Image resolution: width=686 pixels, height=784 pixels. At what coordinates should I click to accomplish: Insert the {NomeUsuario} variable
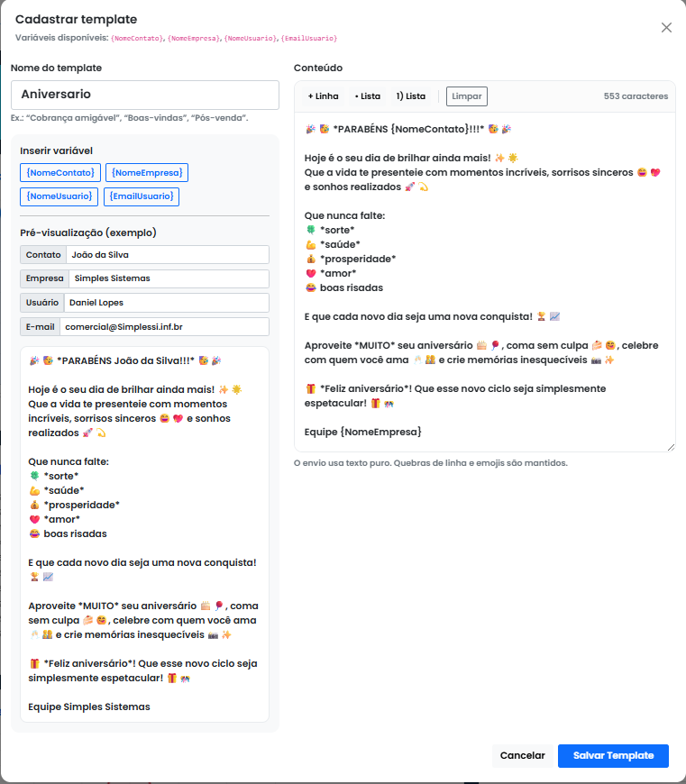tap(59, 196)
